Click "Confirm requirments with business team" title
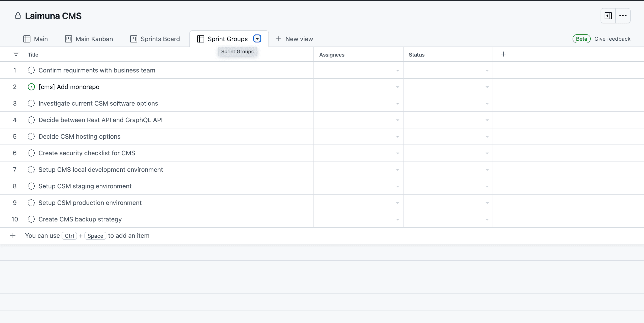644x323 pixels. click(x=97, y=70)
